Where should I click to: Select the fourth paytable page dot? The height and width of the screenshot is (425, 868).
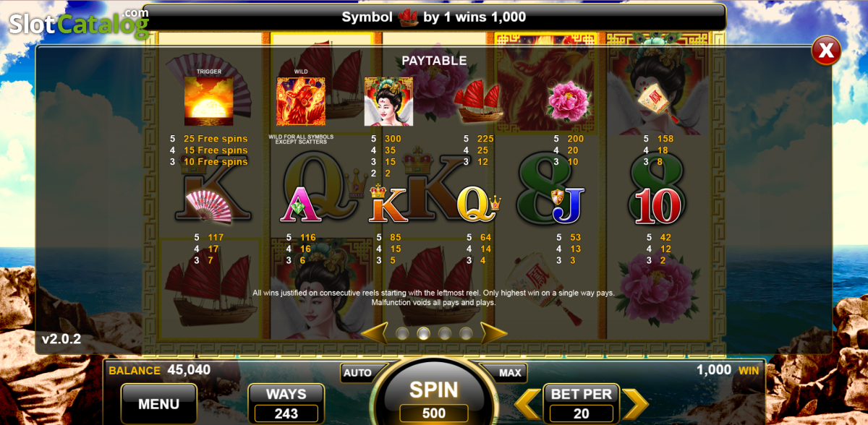[x=466, y=333]
